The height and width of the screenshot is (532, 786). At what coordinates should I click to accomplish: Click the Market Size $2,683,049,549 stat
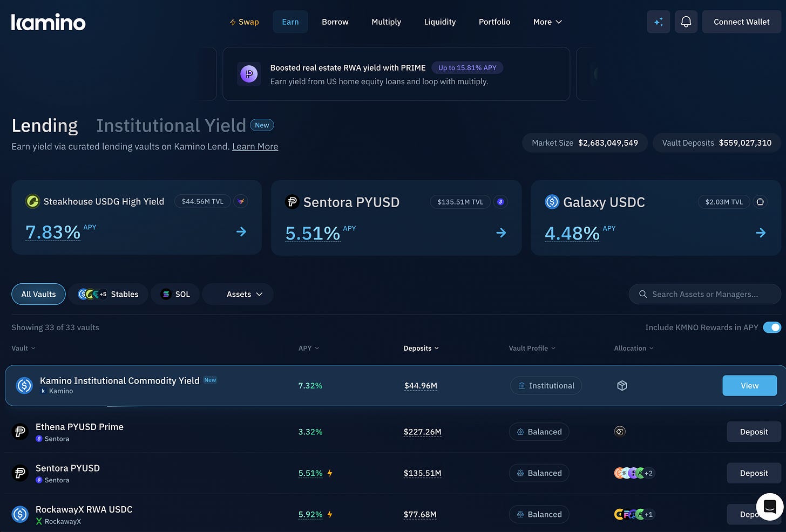pos(585,143)
